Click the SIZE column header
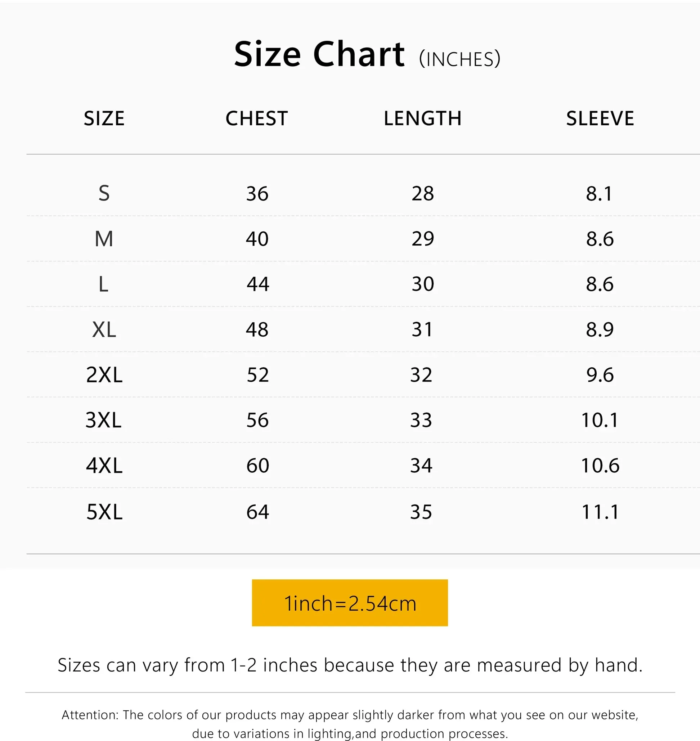700x741 pixels. click(104, 119)
